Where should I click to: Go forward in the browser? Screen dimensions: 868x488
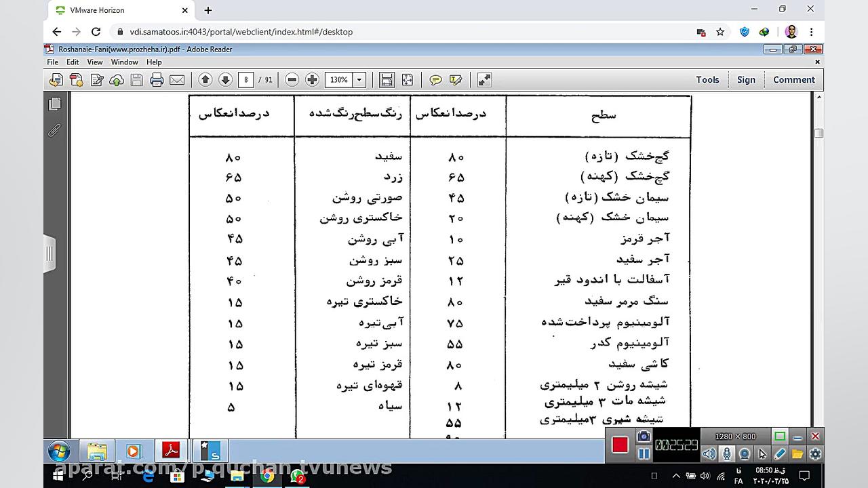[77, 32]
